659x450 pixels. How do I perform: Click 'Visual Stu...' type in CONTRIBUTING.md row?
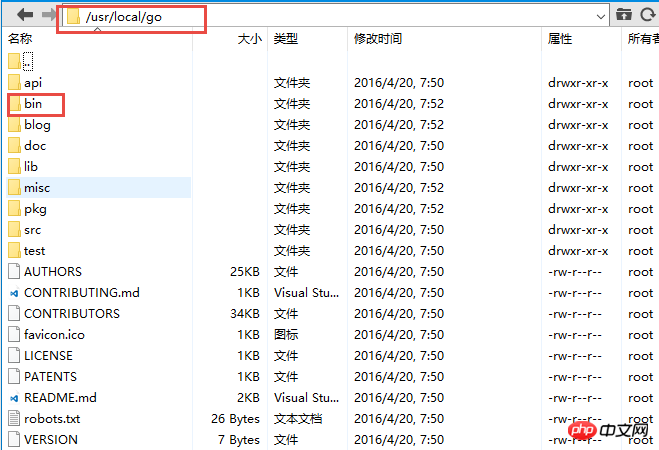[306, 293]
